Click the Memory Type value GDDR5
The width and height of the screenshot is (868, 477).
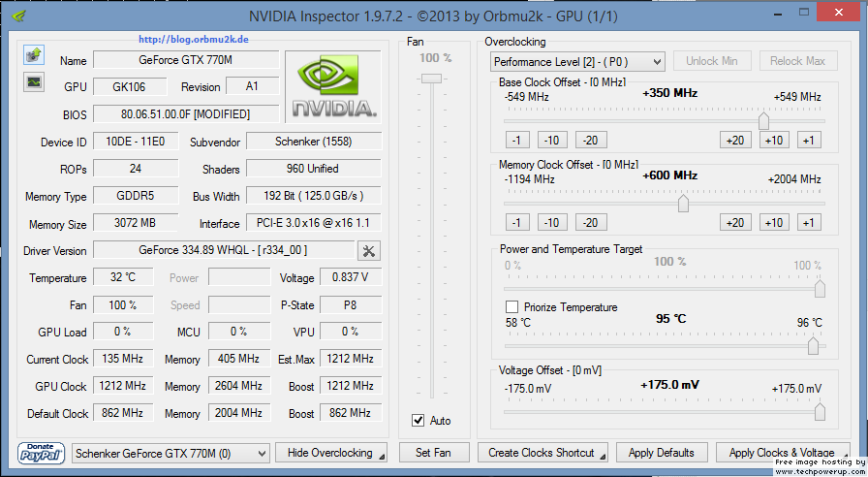pos(136,196)
